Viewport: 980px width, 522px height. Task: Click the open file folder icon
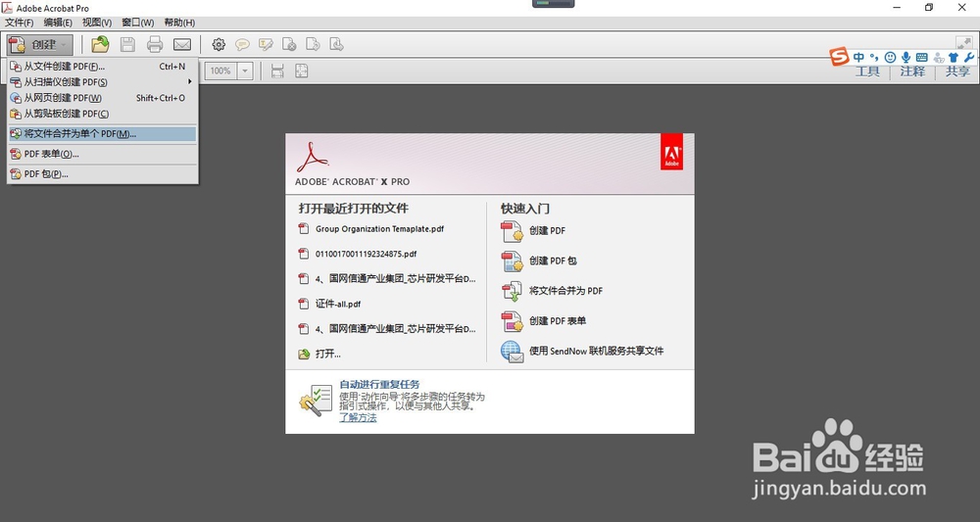(100, 44)
